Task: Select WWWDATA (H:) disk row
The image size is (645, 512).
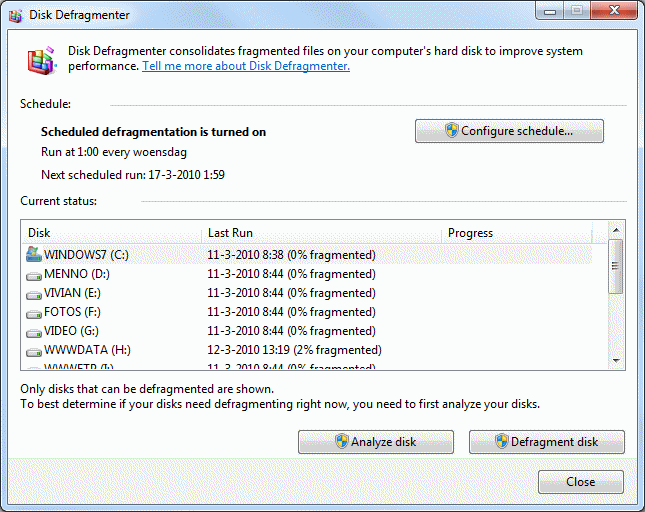Action: tap(307, 350)
